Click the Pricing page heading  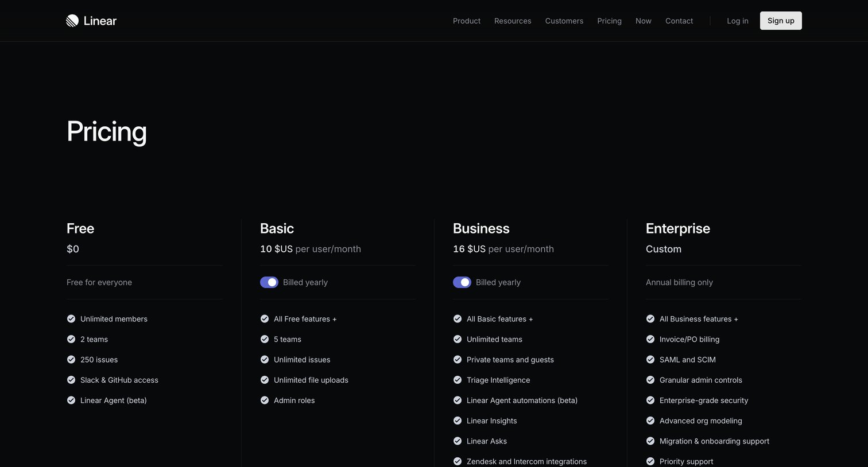click(107, 131)
